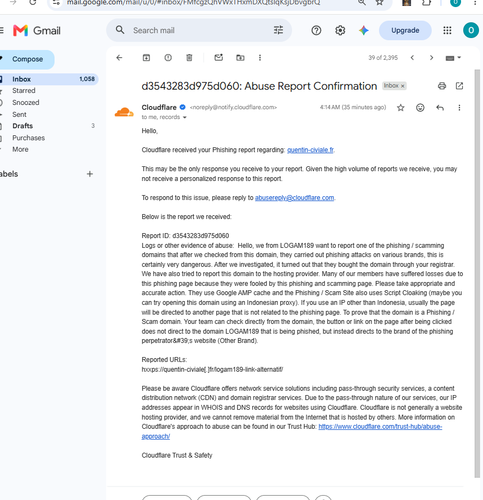Click the email scrollbar
The height and width of the screenshot is (500, 483).
click(x=477, y=273)
